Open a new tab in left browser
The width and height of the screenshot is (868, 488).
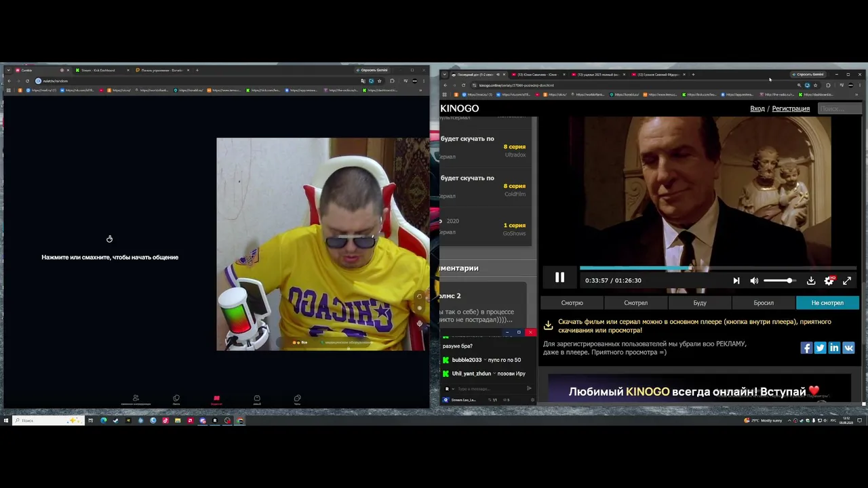pyautogui.click(x=197, y=70)
